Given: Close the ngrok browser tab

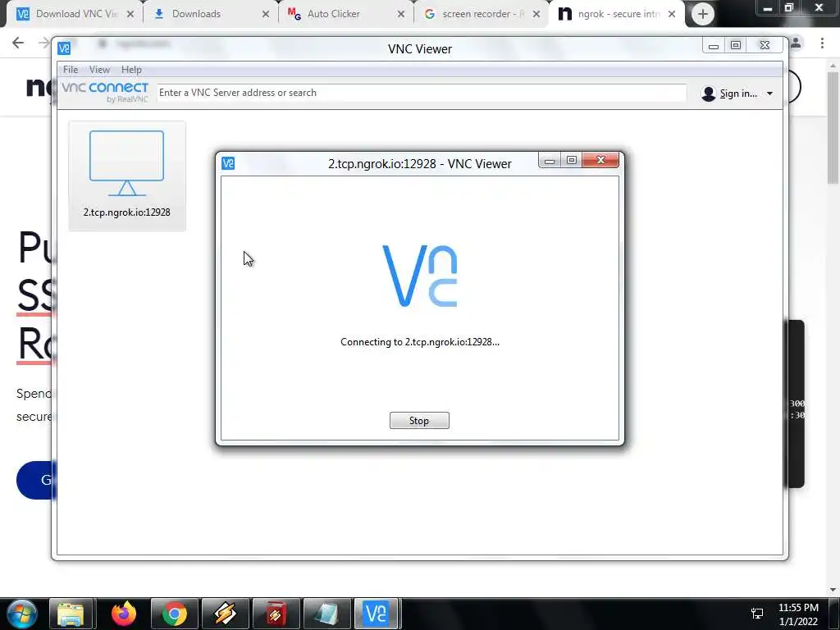Looking at the screenshot, I should pyautogui.click(x=672, y=14).
